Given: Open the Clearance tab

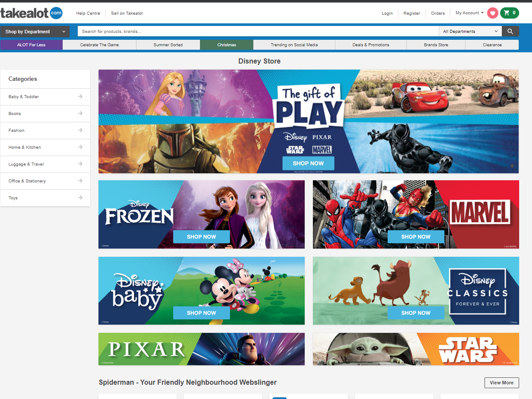Looking at the screenshot, I should tap(492, 45).
